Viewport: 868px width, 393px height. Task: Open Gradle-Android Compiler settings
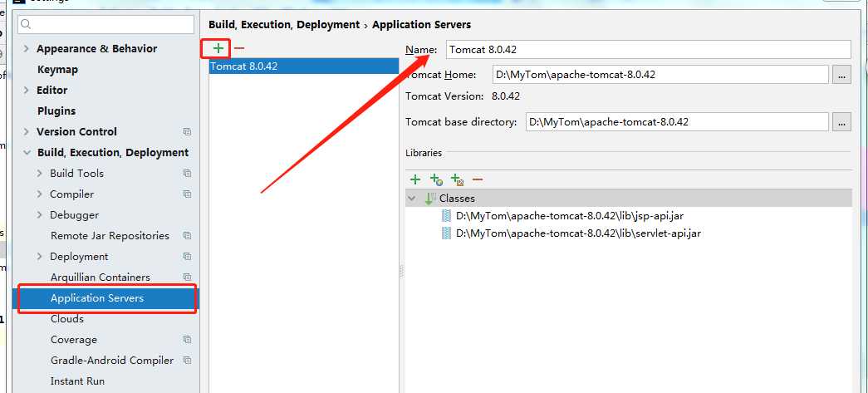[112, 361]
